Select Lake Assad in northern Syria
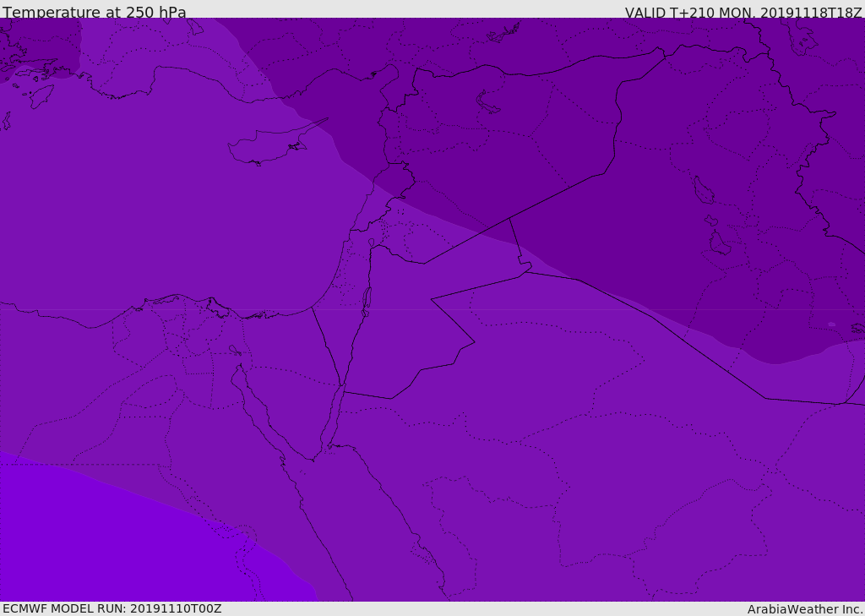Image resolution: width=865 pixels, height=616 pixels. [x=488, y=102]
